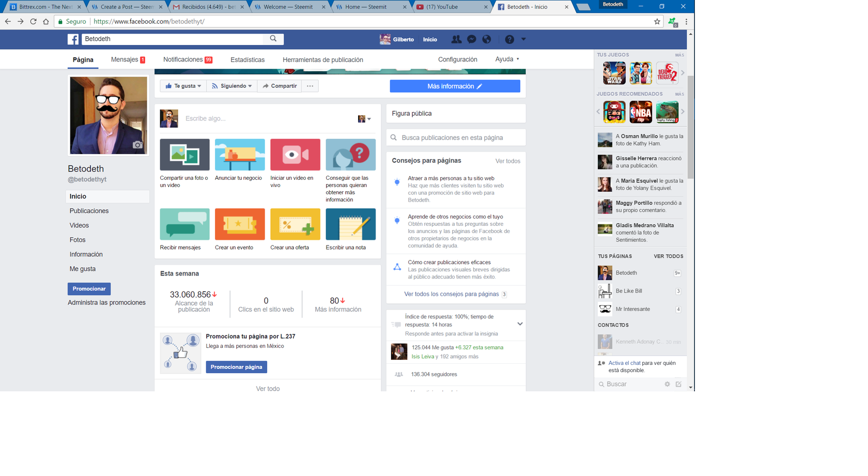Open the Configuración tab
Image resolution: width=868 pixels, height=476 pixels.
pyautogui.click(x=458, y=59)
